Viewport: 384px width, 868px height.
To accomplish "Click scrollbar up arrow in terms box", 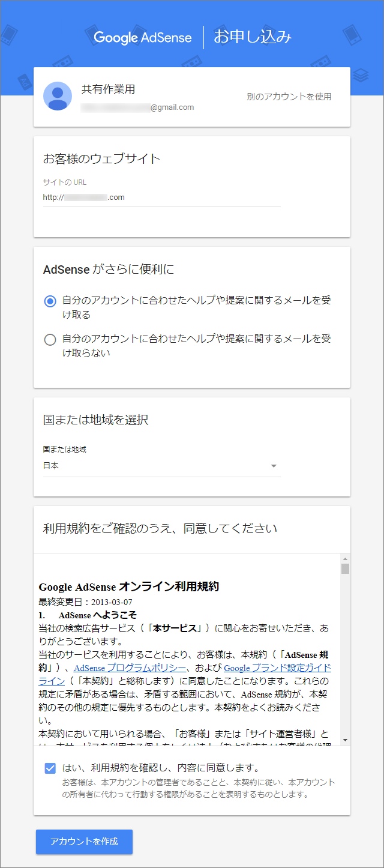I will click(x=345, y=558).
